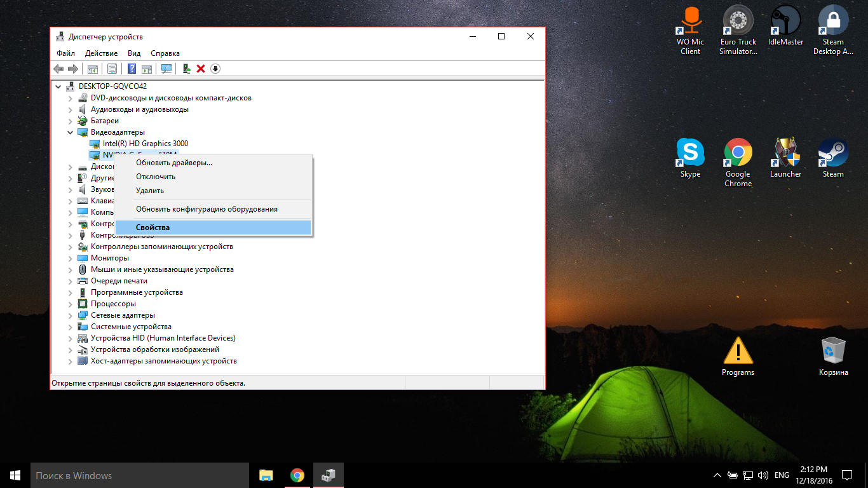Choose Обновить драйверы... from context menu
Image resolution: width=868 pixels, height=488 pixels.
click(213, 163)
